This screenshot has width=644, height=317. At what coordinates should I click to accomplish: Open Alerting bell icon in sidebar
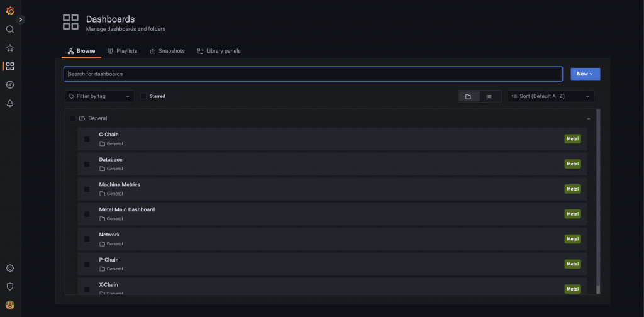(10, 103)
